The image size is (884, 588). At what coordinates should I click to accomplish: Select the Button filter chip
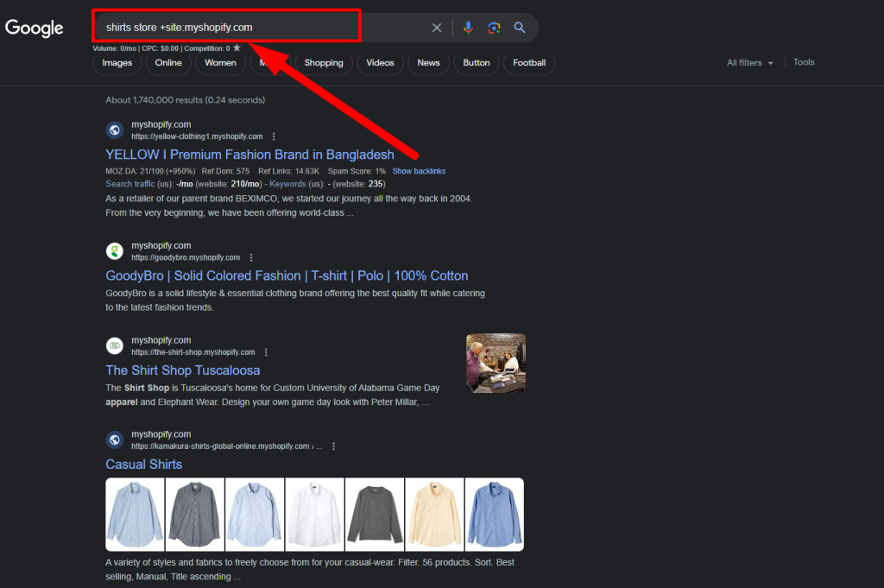[477, 62]
